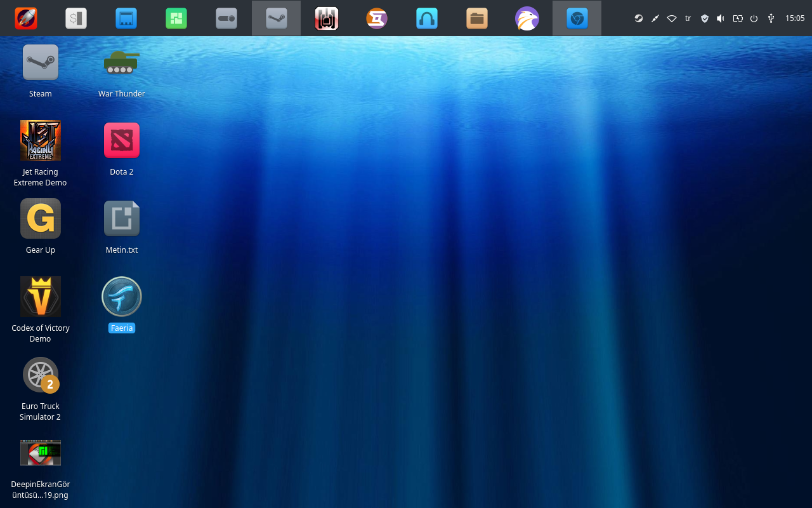Open the USB device tray icon
The width and height of the screenshot is (812, 508).
coord(771,18)
